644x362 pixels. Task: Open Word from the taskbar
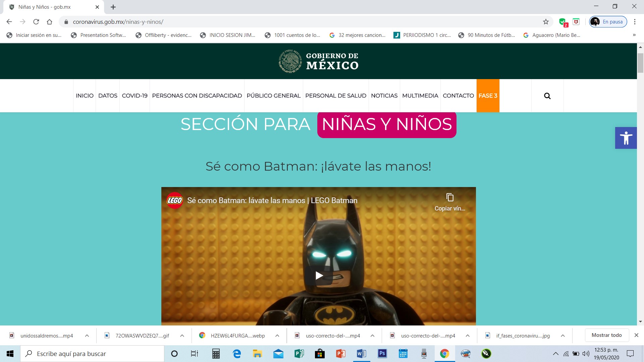click(x=361, y=354)
